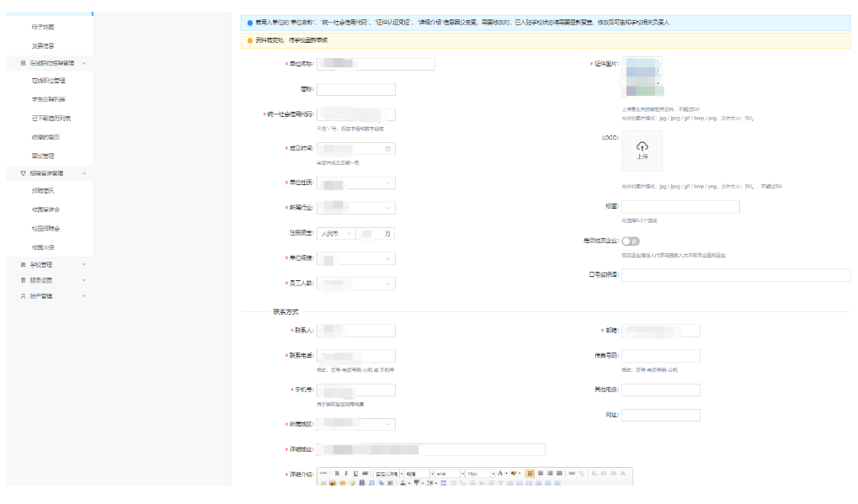Click the Strikethrough button in the editor toolbar

[365, 474]
